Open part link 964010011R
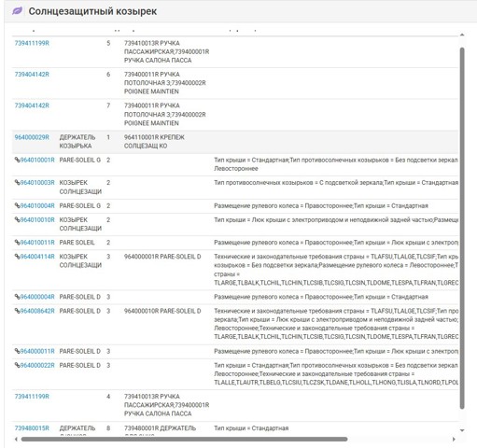 tap(37, 243)
